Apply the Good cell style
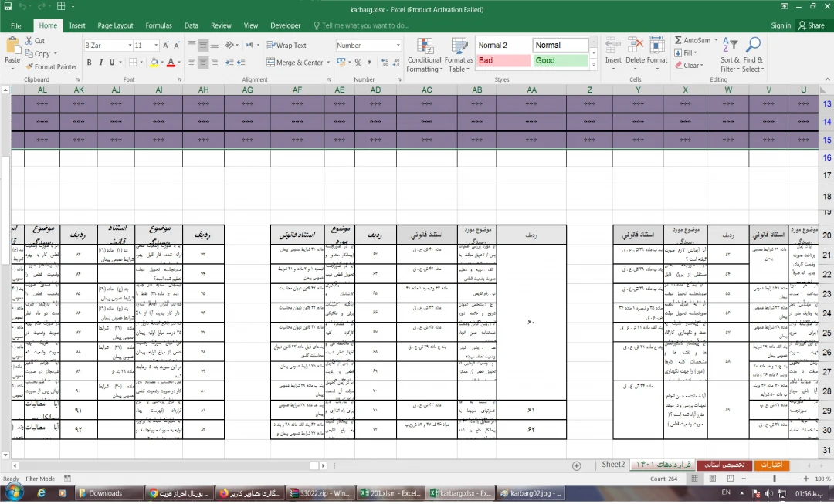 point(559,60)
